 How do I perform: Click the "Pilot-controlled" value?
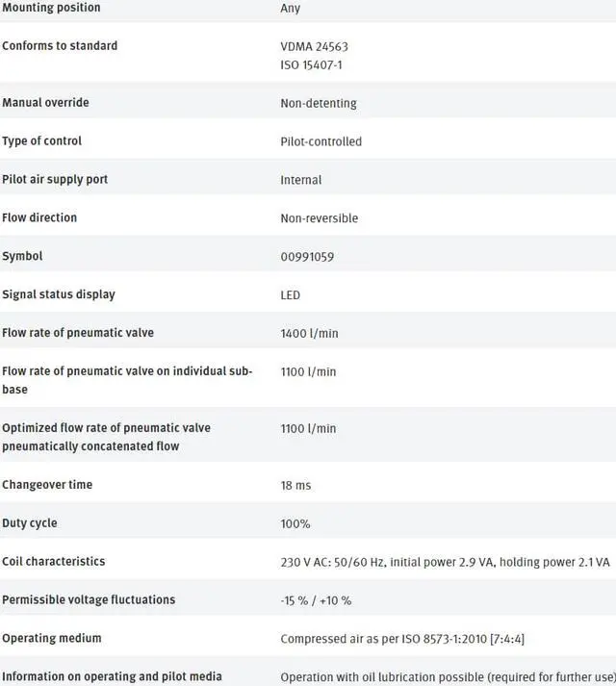click(x=321, y=141)
